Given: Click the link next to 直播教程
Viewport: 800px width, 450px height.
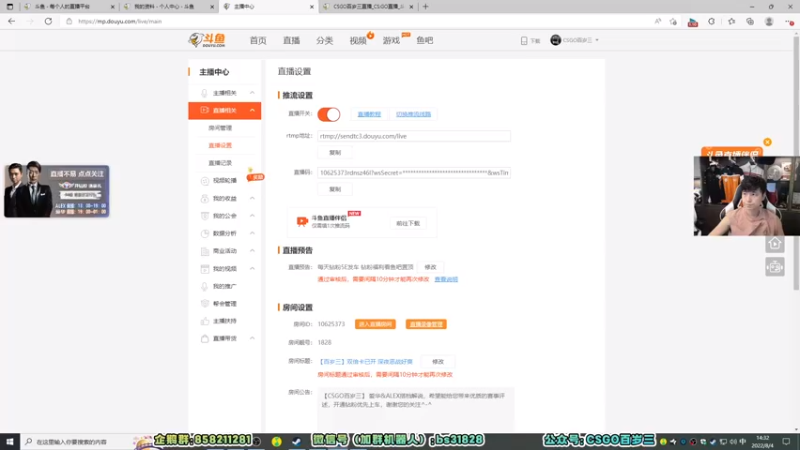Looking at the screenshot, I should pyautogui.click(x=413, y=114).
